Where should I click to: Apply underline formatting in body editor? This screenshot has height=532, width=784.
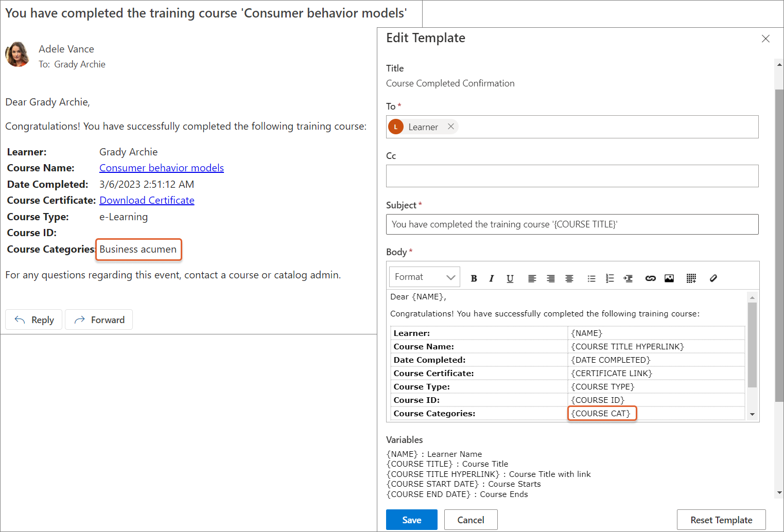coord(510,278)
